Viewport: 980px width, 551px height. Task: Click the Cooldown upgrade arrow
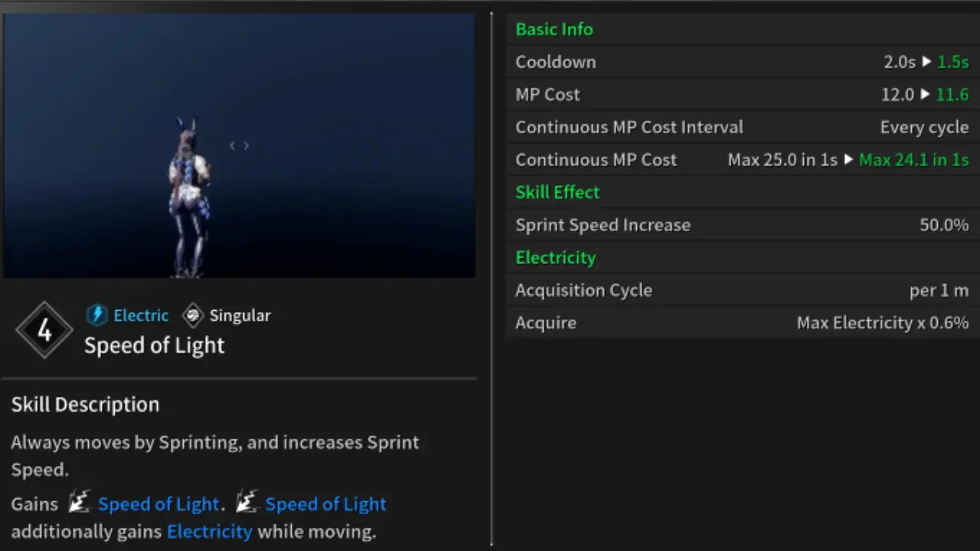(926, 62)
